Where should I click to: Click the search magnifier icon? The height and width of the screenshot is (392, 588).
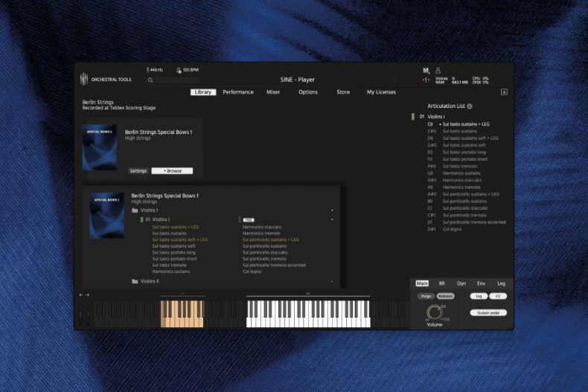coord(150,80)
